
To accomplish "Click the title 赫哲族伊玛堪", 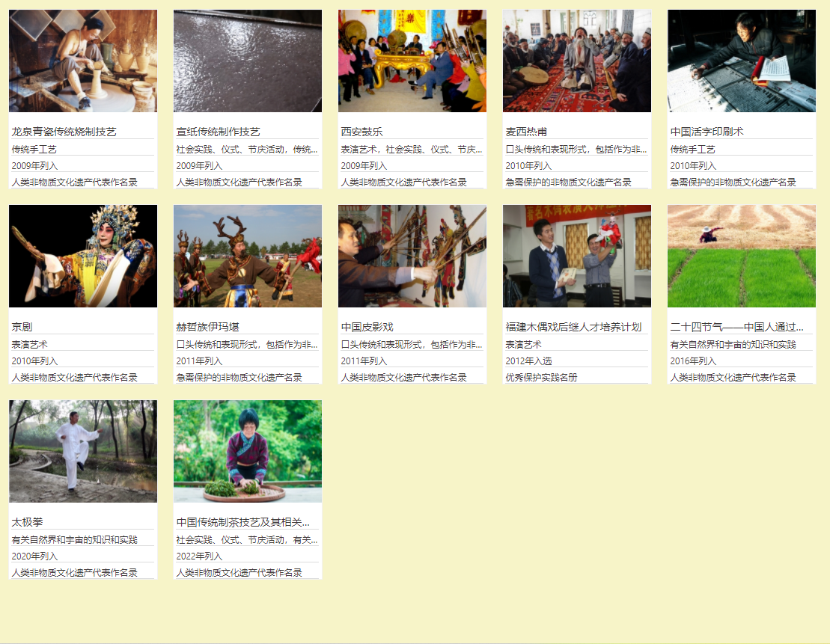I will (x=208, y=327).
